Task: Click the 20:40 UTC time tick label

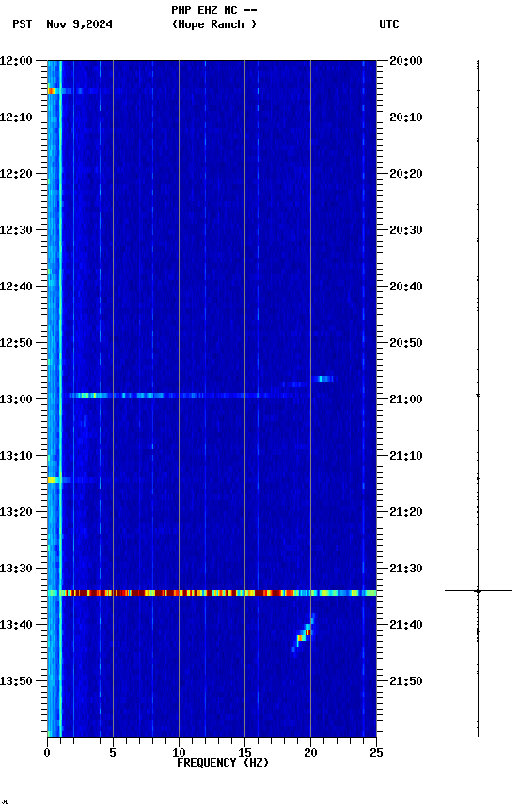Action: pyautogui.click(x=406, y=287)
